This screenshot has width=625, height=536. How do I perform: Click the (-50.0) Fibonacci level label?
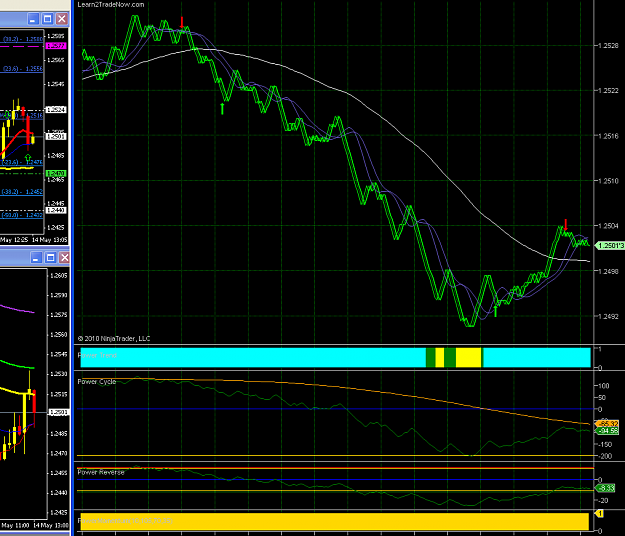(22, 215)
